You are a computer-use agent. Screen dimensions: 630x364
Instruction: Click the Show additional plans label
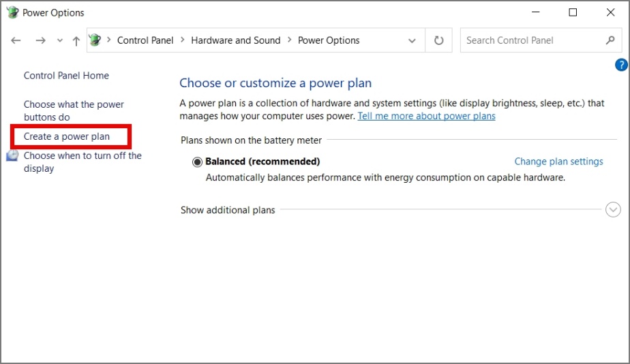pos(228,210)
